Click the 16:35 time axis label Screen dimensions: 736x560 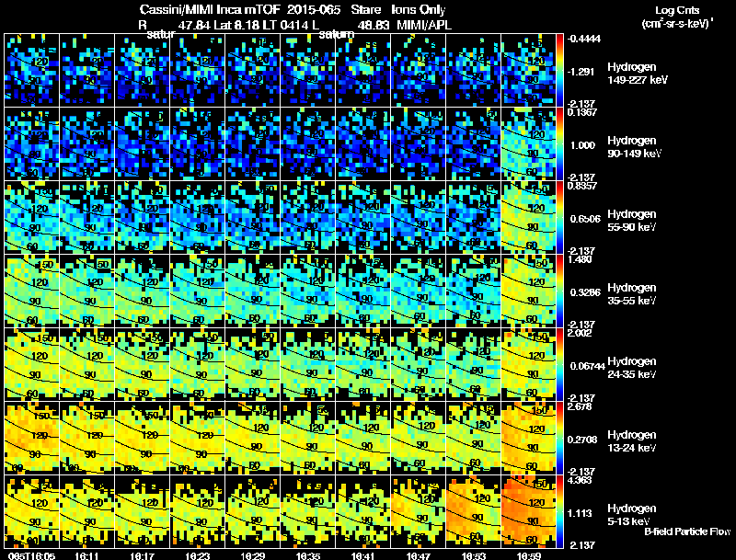tap(308, 555)
